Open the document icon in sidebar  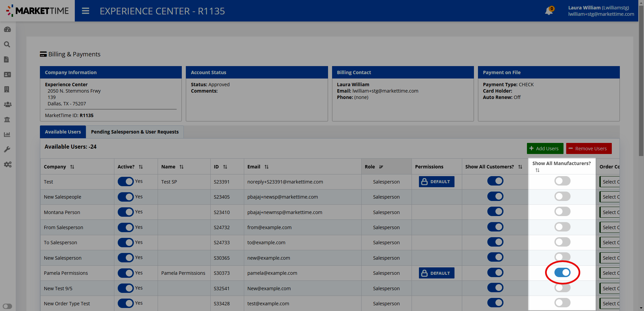click(6, 59)
